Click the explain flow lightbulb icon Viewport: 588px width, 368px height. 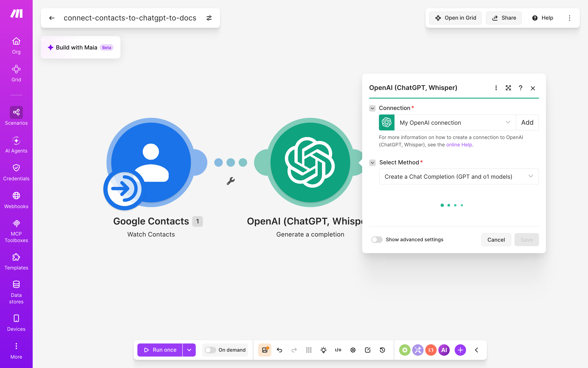pos(323,350)
